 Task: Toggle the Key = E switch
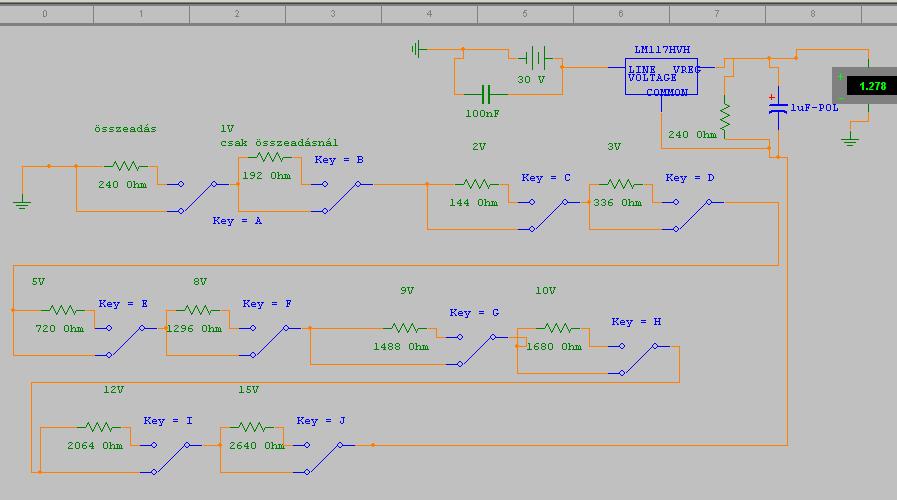[x=126, y=342]
